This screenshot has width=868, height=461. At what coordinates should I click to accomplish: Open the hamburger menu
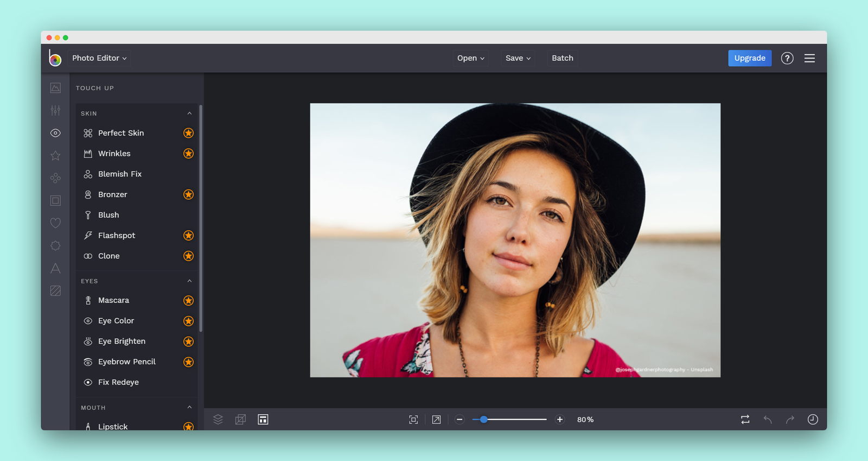point(809,58)
